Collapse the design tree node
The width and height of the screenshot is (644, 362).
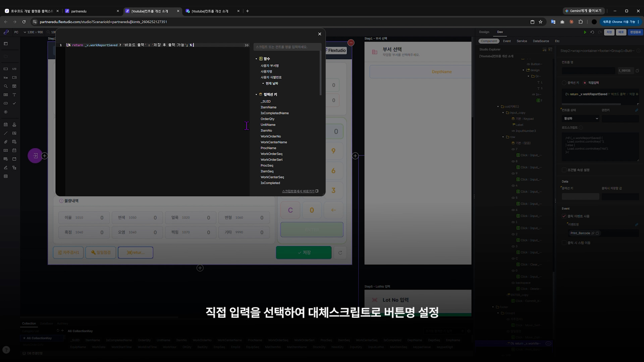click(x=523, y=70)
